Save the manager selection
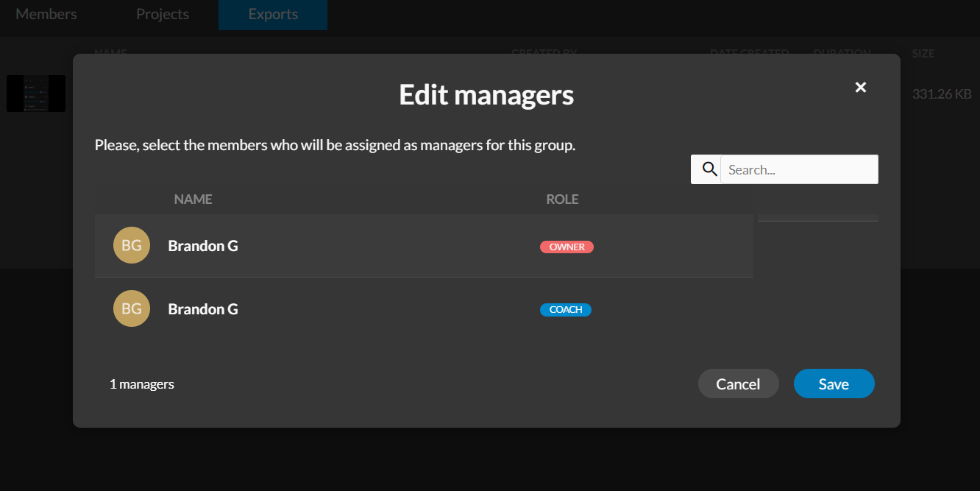980x491 pixels. coord(834,384)
